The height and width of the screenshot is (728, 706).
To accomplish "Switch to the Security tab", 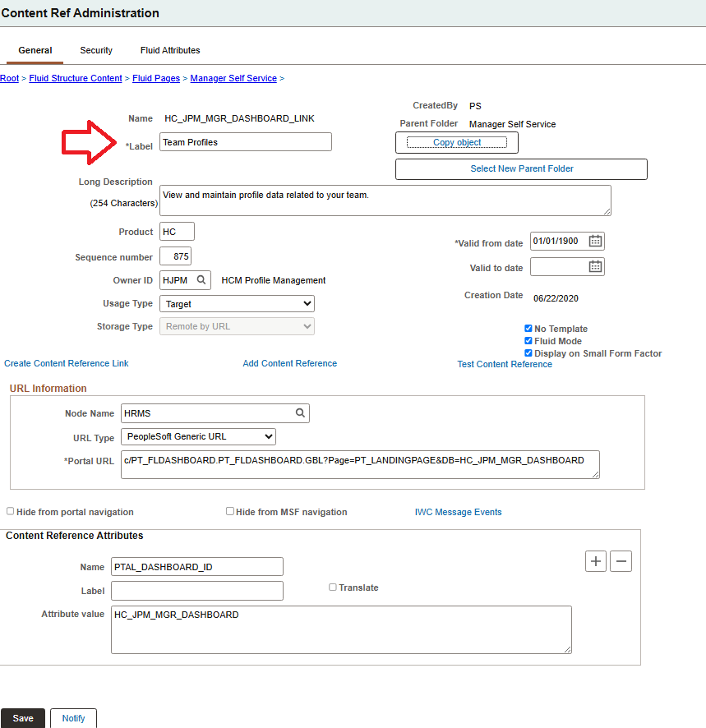I will tap(96, 50).
